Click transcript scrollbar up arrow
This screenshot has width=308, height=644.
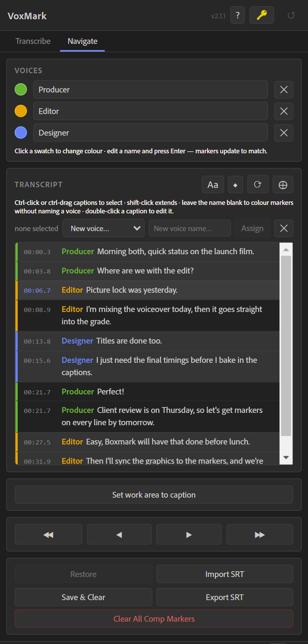click(x=286, y=250)
